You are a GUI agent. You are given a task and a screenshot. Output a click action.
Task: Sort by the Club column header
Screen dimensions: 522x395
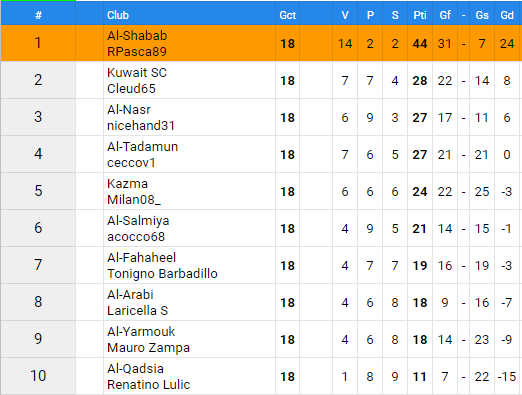(x=118, y=15)
